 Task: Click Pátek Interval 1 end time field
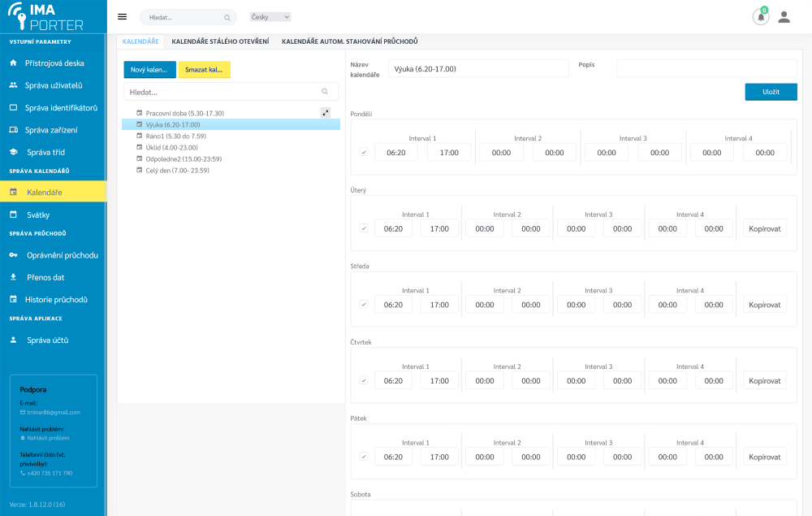[x=439, y=457]
